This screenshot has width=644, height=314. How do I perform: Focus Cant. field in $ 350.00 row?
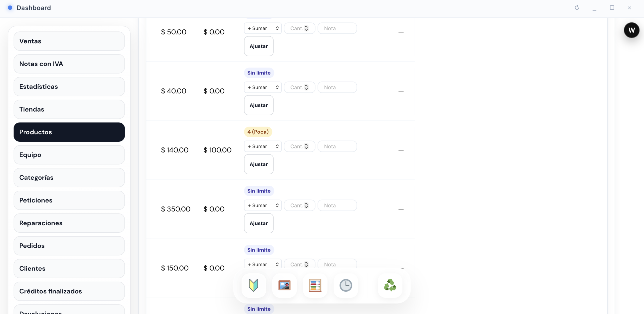[x=299, y=205]
